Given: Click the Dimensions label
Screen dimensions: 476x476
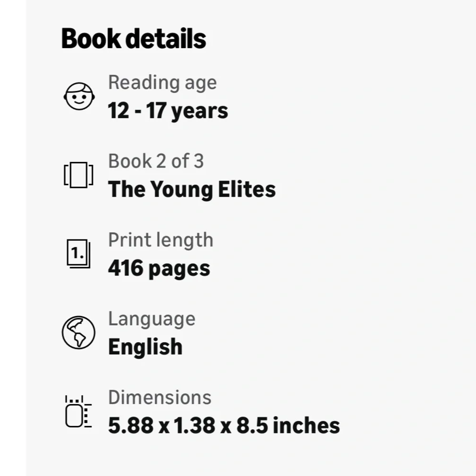Looking at the screenshot, I should point(159,397).
